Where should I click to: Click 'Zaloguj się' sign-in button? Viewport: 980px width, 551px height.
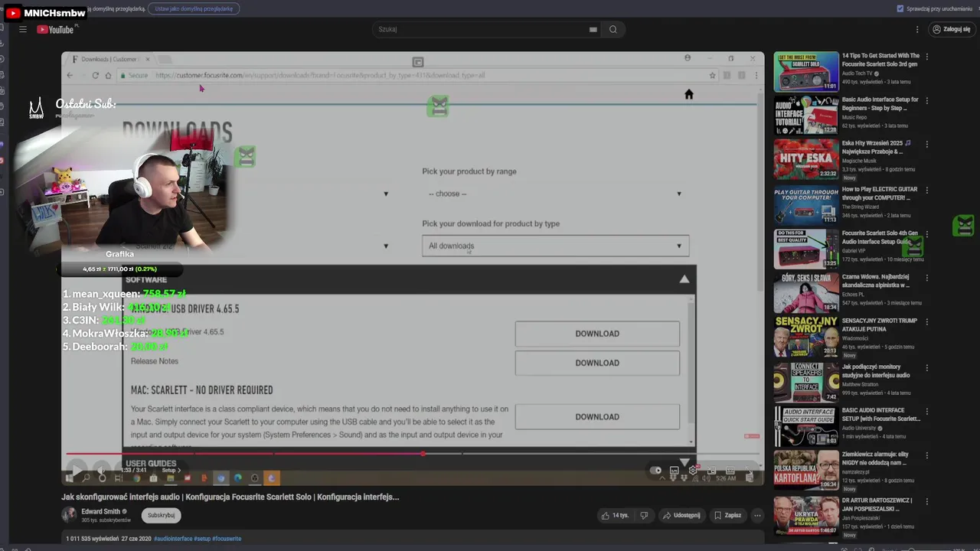[x=951, y=29]
